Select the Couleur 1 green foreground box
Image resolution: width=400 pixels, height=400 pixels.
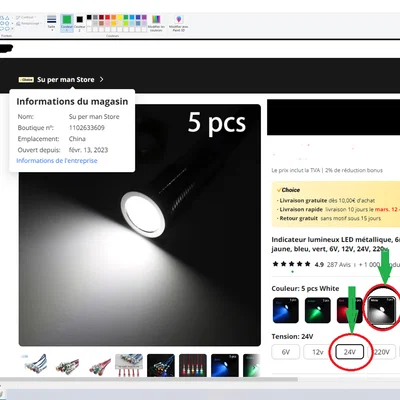[67, 23]
